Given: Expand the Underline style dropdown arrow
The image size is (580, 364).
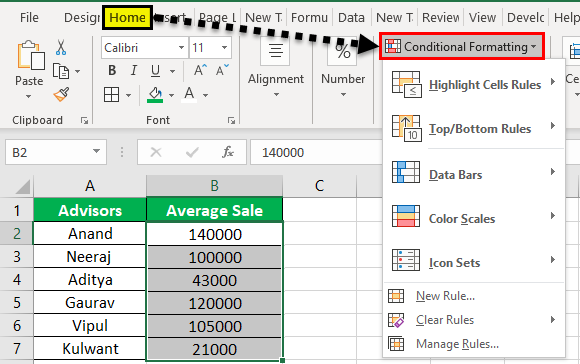Looking at the screenshot, I should [172, 71].
